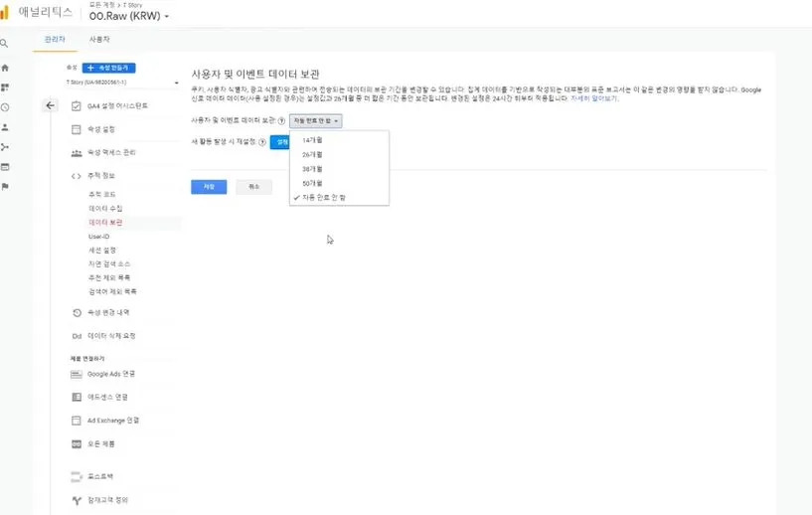Open 데이터 삭제 요청 entry

[x=111, y=336]
